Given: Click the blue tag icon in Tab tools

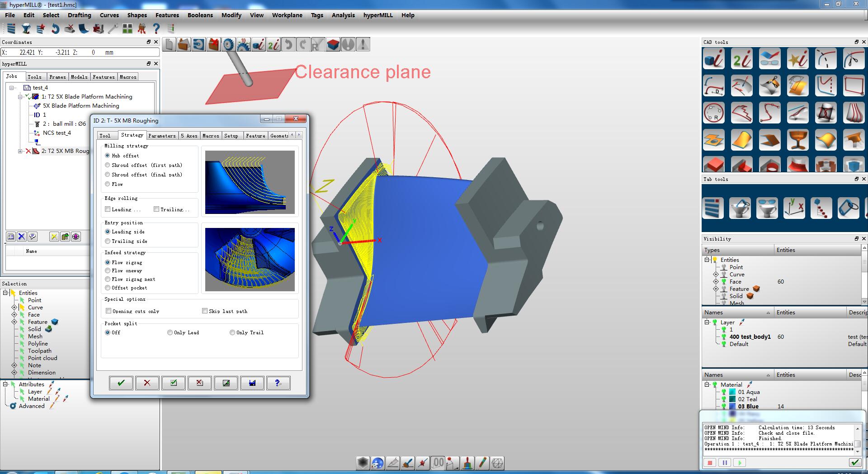Looking at the screenshot, I should coord(849,209).
